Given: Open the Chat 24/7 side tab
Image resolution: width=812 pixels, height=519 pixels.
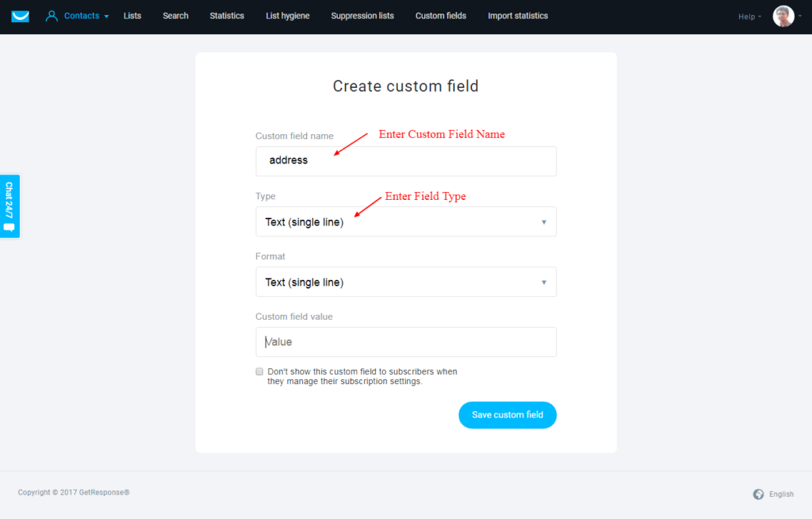Looking at the screenshot, I should tap(10, 206).
